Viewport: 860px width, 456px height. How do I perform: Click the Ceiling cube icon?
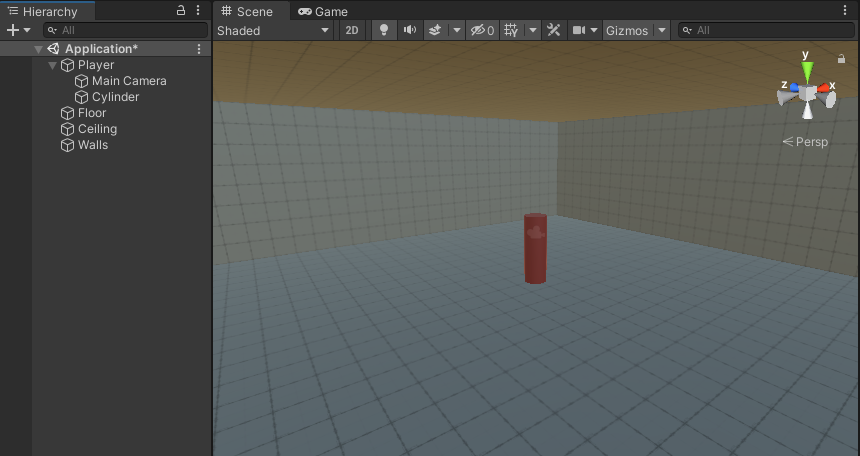67,129
